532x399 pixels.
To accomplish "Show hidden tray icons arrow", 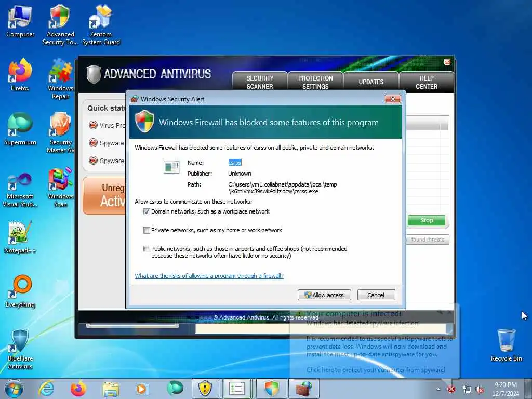I will (438, 390).
